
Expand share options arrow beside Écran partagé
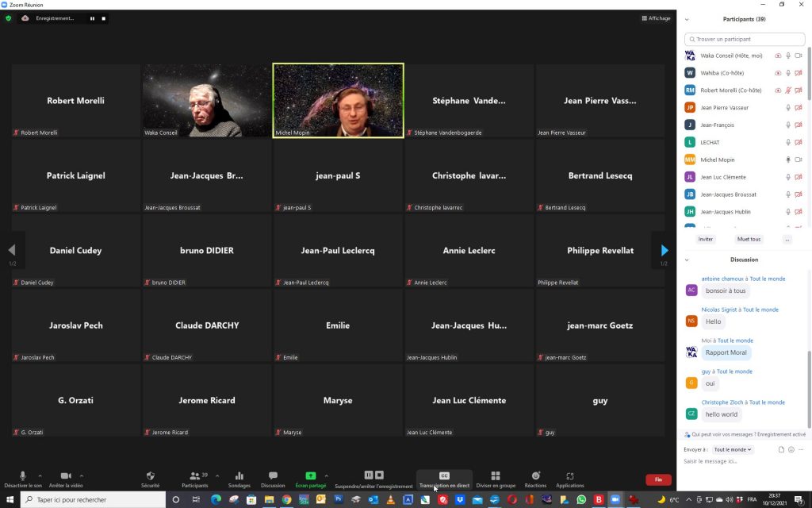point(326,475)
